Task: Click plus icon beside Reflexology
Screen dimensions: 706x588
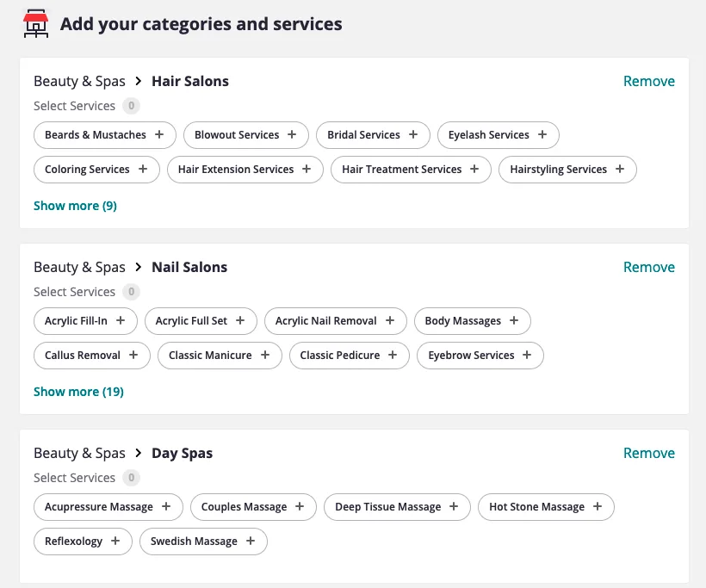Action: tap(115, 541)
